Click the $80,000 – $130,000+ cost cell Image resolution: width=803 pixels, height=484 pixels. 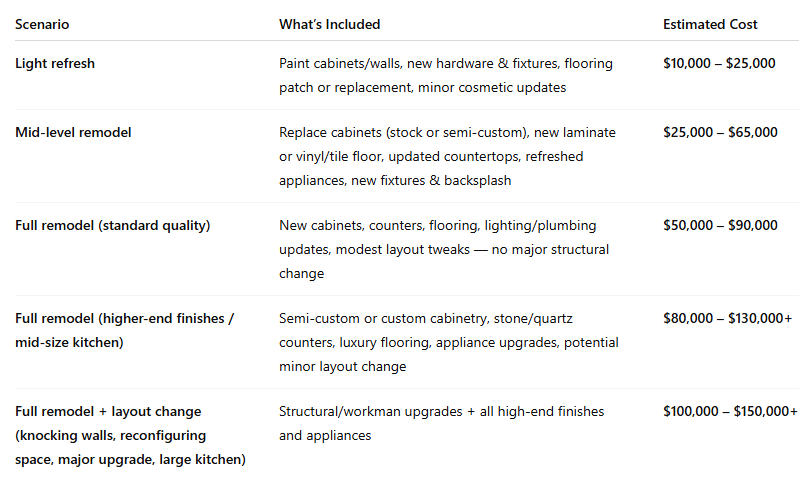727,319
